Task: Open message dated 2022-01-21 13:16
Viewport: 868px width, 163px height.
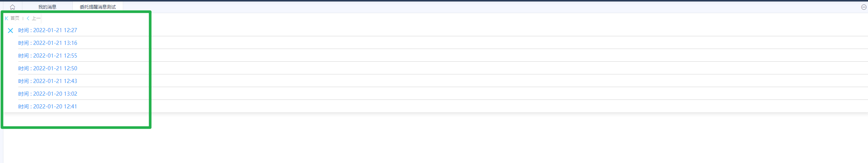Action: tap(48, 43)
